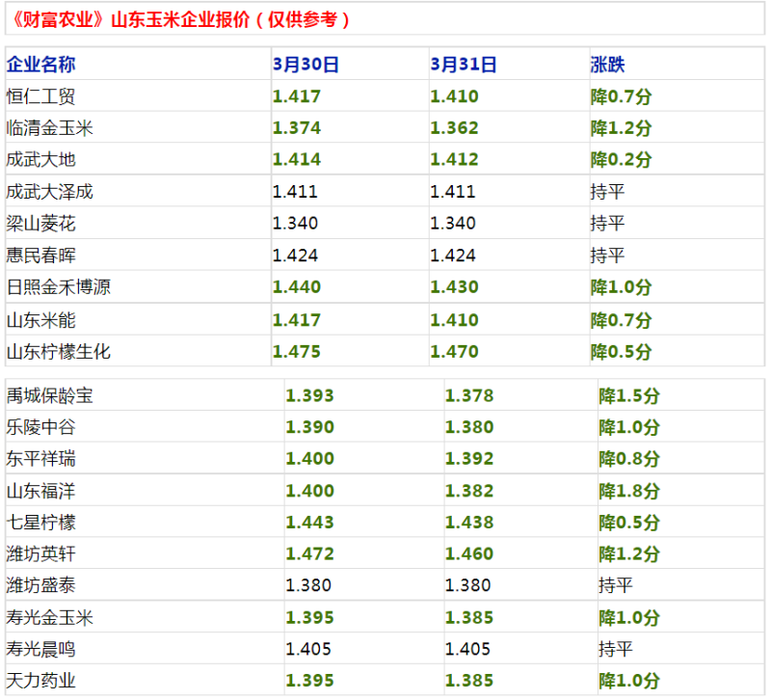This screenshot has height=700, width=771.
Task: Select the 山东福洋 company name
Action: point(40,491)
